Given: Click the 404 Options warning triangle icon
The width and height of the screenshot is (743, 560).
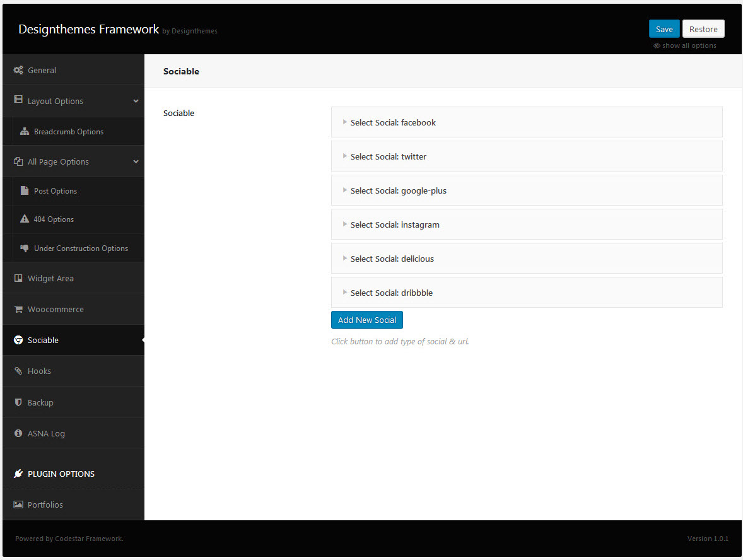Looking at the screenshot, I should coord(25,219).
